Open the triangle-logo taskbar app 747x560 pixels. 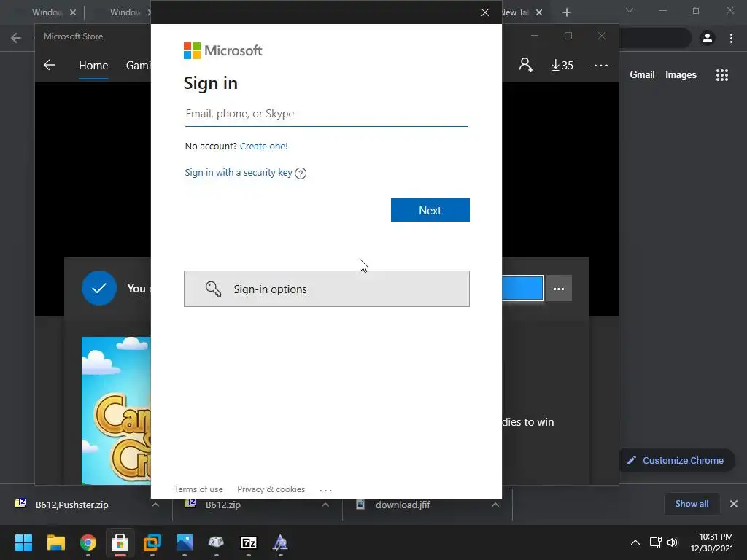[281, 542]
